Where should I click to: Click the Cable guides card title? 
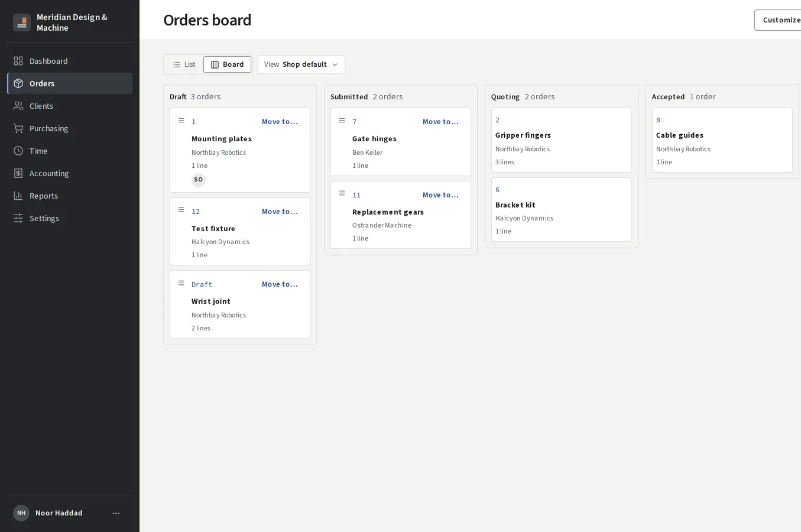point(680,135)
